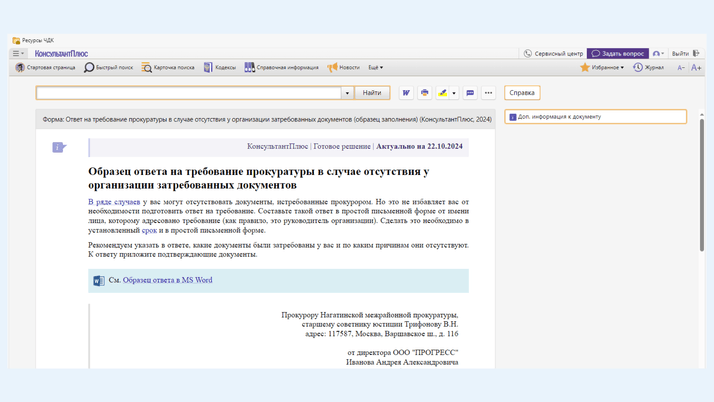Click the Задать вопрос button
This screenshot has width=714, height=402.
pyautogui.click(x=618, y=54)
